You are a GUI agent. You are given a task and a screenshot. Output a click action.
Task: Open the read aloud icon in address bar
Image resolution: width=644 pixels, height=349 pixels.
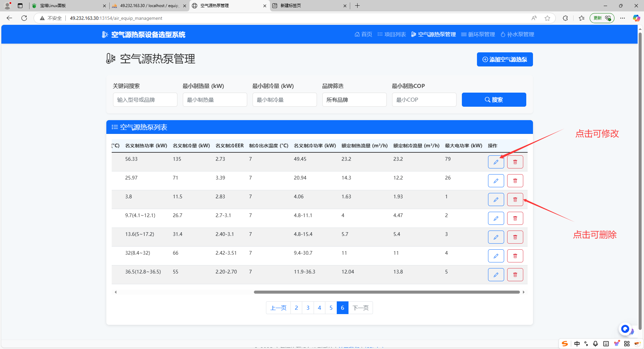[x=534, y=18]
